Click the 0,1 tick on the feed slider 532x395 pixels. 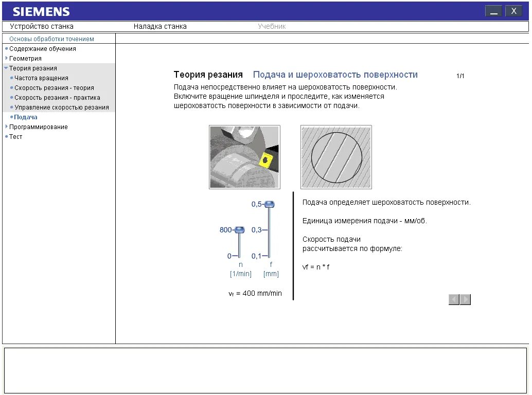click(259, 256)
